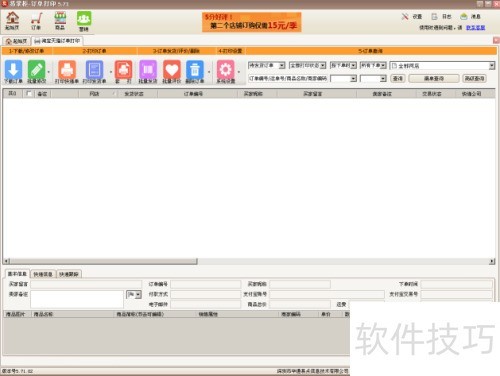Image resolution: width=500 pixels, height=376 pixels.
Task: Click the blue trash delete order icon
Action: pos(195,71)
